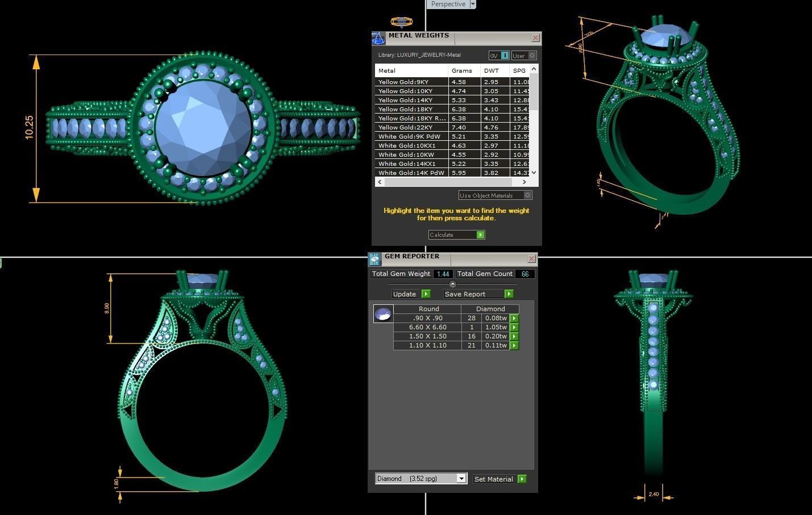Close the Metal Weights panel
The height and width of the screenshot is (515, 812).
coord(535,37)
